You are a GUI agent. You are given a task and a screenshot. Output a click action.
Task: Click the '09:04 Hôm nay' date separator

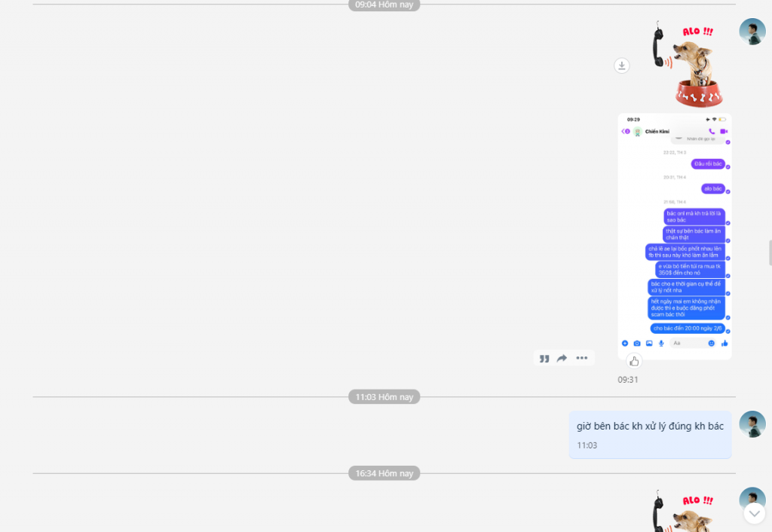(384, 5)
